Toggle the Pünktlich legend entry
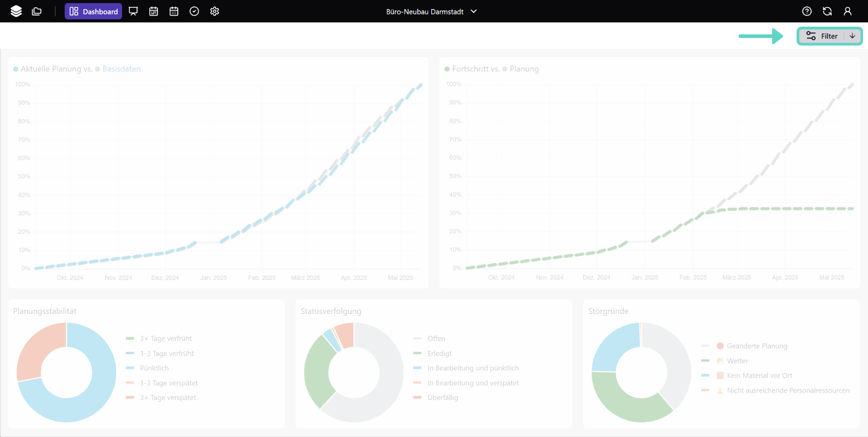The width and height of the screenshot is (868, 437). 154,368
